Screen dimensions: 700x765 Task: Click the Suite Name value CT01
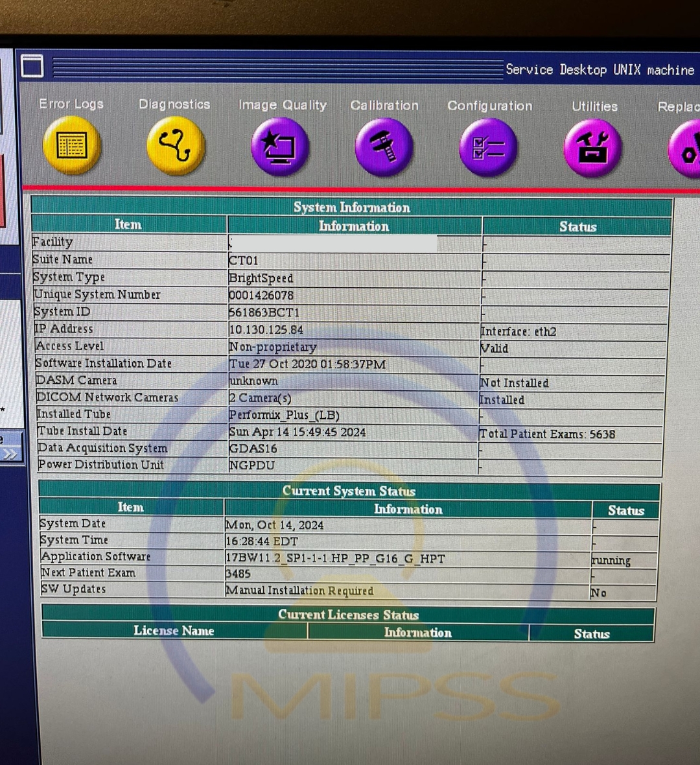tap(244, 261)
